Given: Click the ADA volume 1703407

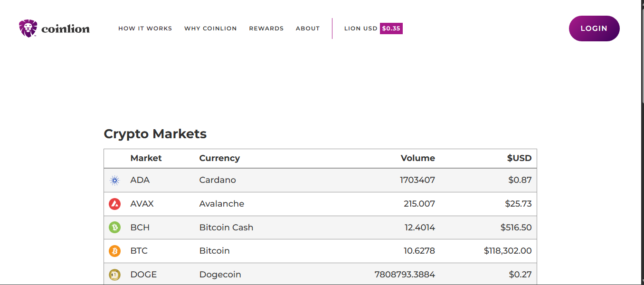Looking at the screenshot, I should click(x=417, y=180).
